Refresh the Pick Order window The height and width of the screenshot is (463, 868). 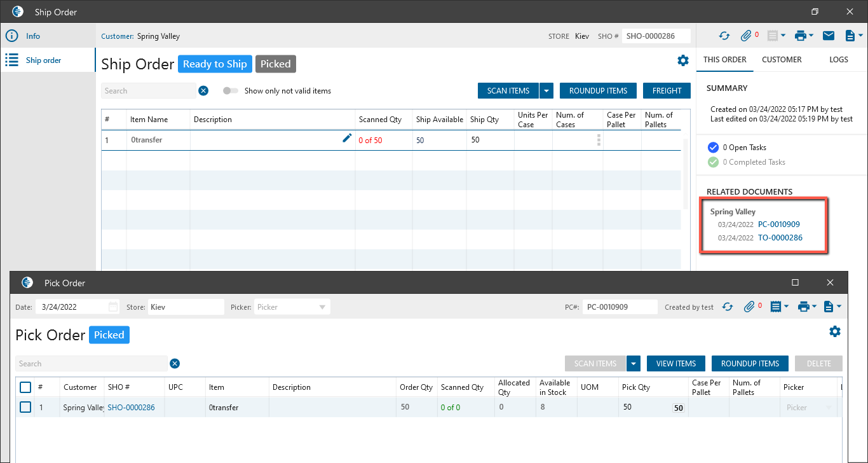(x=728, y=307)
